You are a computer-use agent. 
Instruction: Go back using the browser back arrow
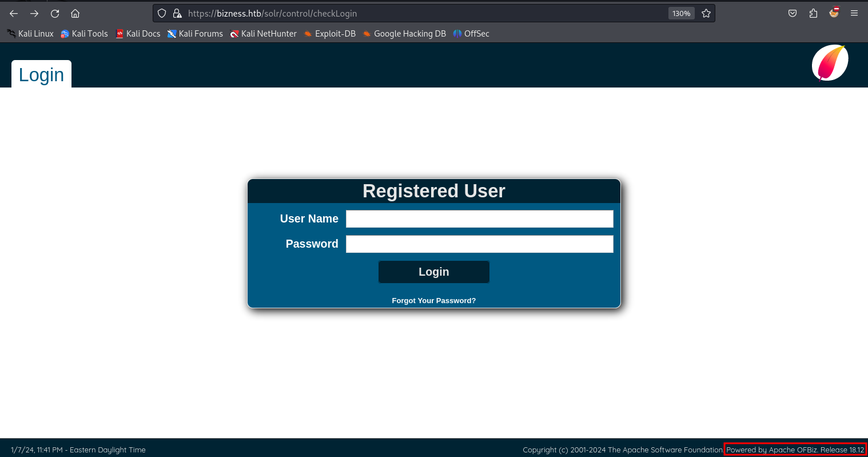(14, 13)
